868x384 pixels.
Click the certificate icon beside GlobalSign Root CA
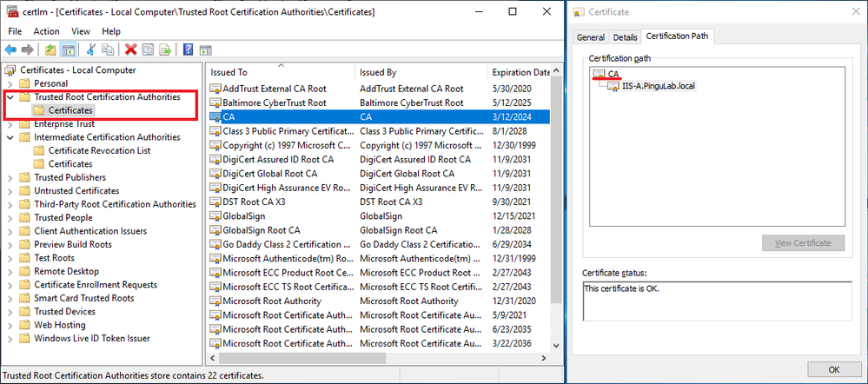(215, 230)
